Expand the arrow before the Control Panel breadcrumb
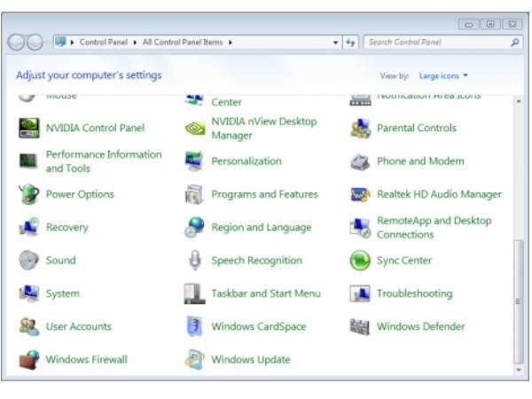This screenshot has height=399, width=532. [73, 43]
